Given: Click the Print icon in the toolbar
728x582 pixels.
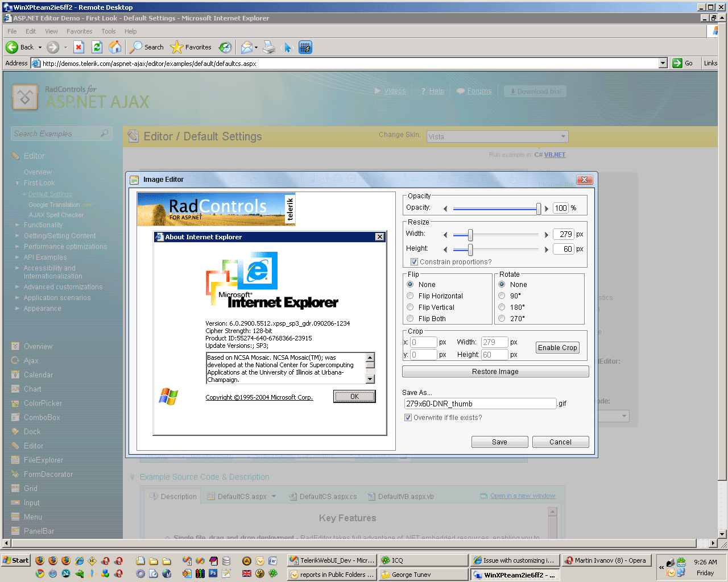Looking at the screenshot, I should 269,47.
